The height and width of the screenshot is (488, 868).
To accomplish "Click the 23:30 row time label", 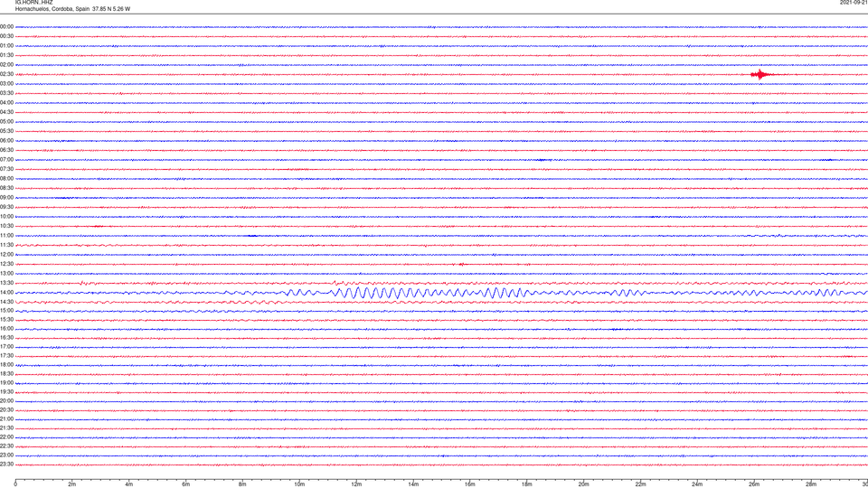I will point(6,465).
